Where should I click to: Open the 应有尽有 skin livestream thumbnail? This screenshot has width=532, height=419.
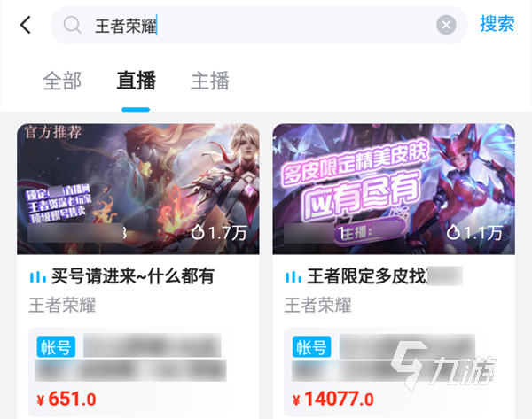[394, 190]
